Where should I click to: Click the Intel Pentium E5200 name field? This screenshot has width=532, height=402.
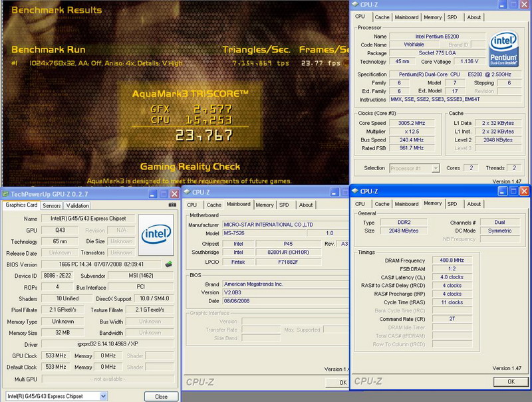(437, 37)
